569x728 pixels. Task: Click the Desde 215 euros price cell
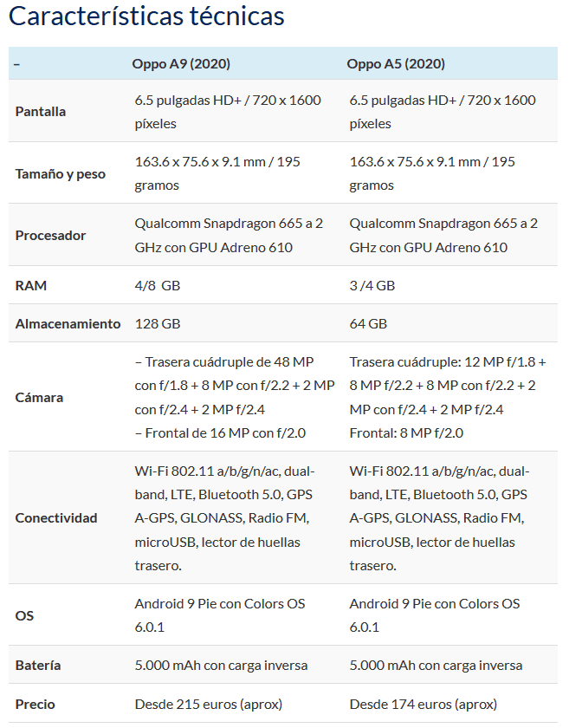(209, 705)
